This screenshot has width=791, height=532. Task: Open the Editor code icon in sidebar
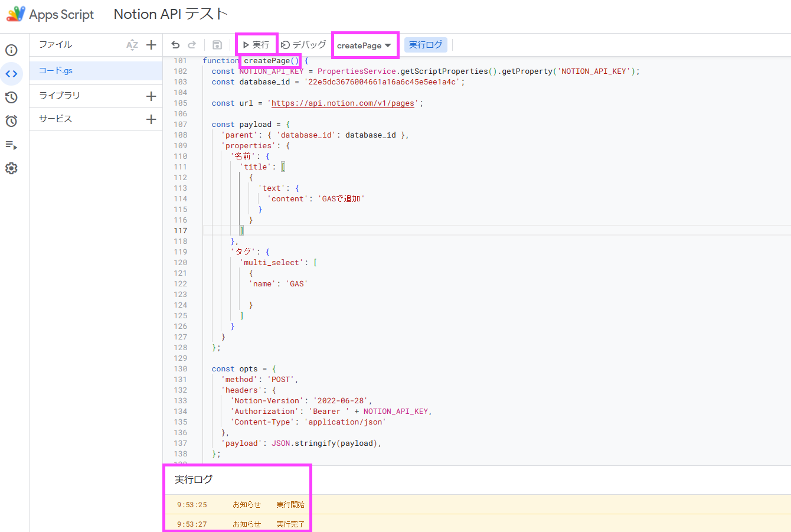(x=11, y=74)
